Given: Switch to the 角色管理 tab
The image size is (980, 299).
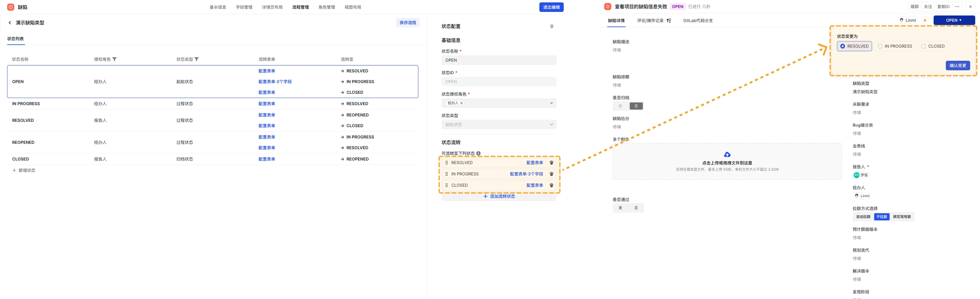Looking at the screenshot, I should [x=327, y=7].
